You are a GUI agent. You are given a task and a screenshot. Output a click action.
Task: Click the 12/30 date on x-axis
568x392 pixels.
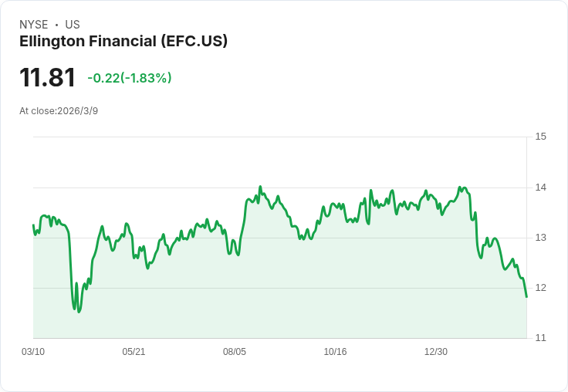coord(436,352)
